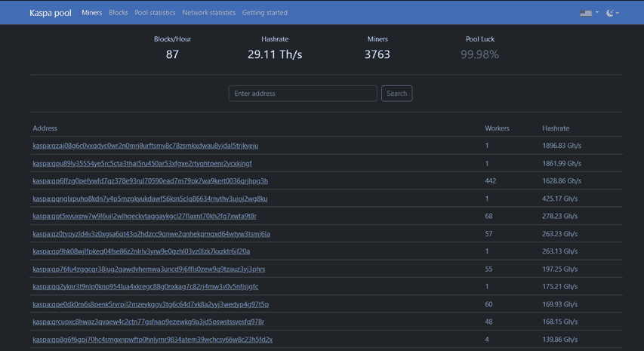The image size is (644, 351).
Task: Open miner address ending in c23h5fd2x
Action: [153, 340]
